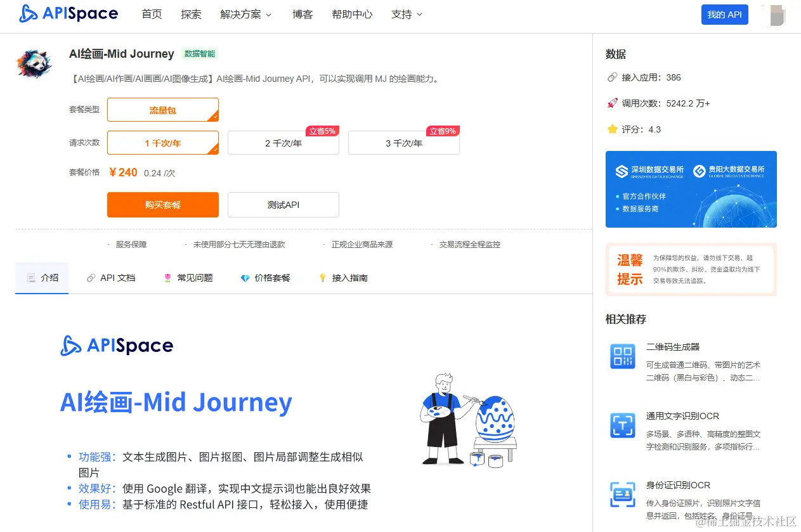Click the APISpace logo in header
801x532 pixels.
(x=68, y=13)
